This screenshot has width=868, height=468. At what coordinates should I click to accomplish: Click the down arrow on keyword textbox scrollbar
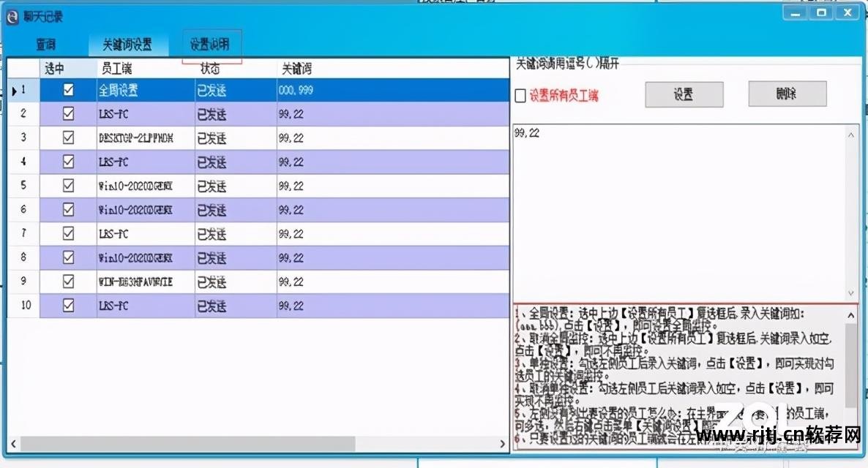point(850,292)
